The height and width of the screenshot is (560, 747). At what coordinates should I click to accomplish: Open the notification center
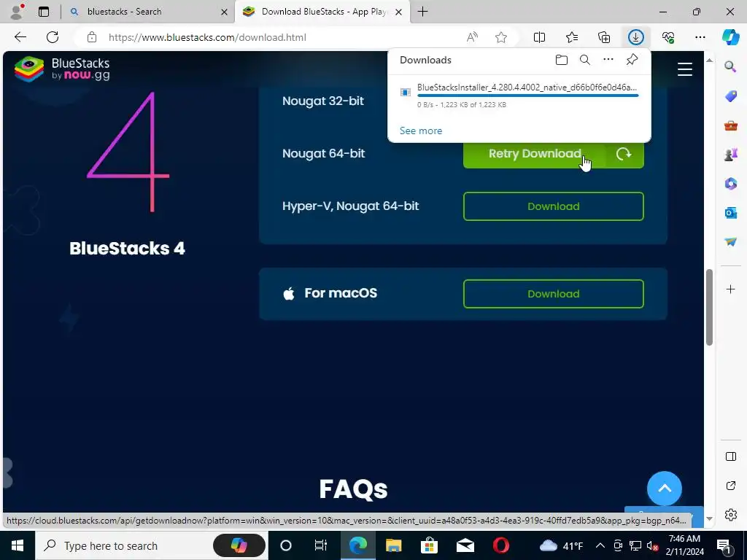724,545
